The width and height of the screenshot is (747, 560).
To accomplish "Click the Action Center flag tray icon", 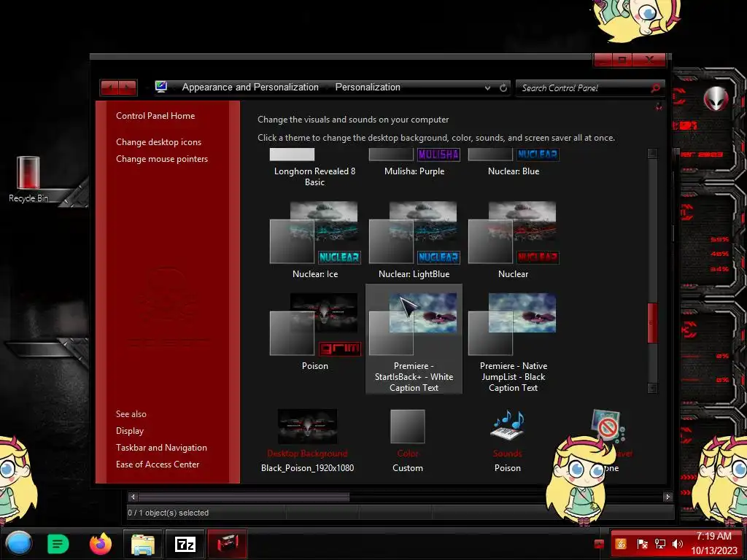I will 642,544.
